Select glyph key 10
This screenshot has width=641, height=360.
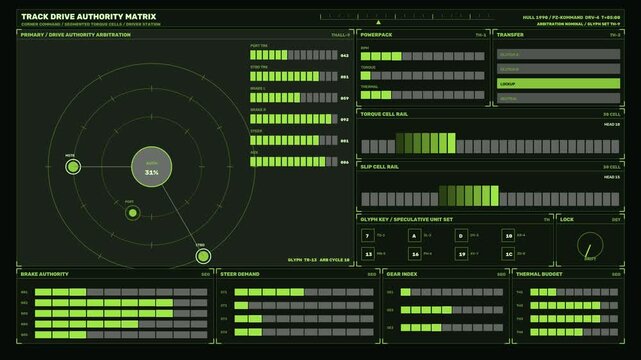point(508,236)
